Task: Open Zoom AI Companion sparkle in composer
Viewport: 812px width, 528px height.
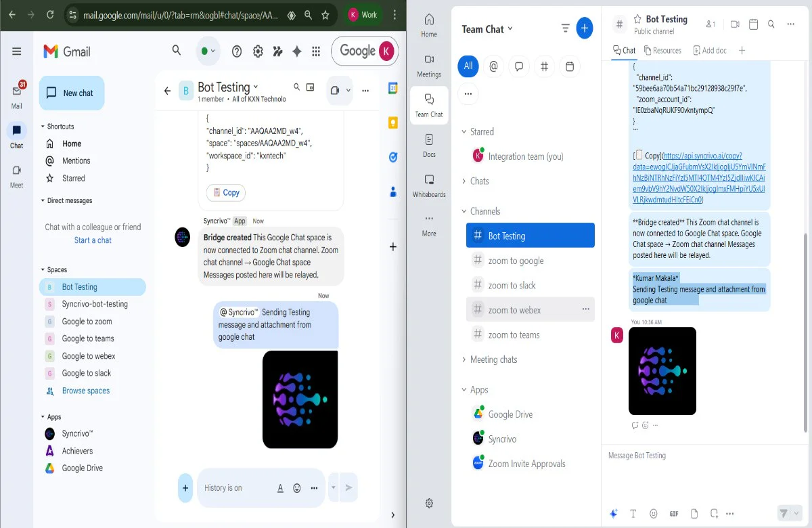Action: pos(614,514)
